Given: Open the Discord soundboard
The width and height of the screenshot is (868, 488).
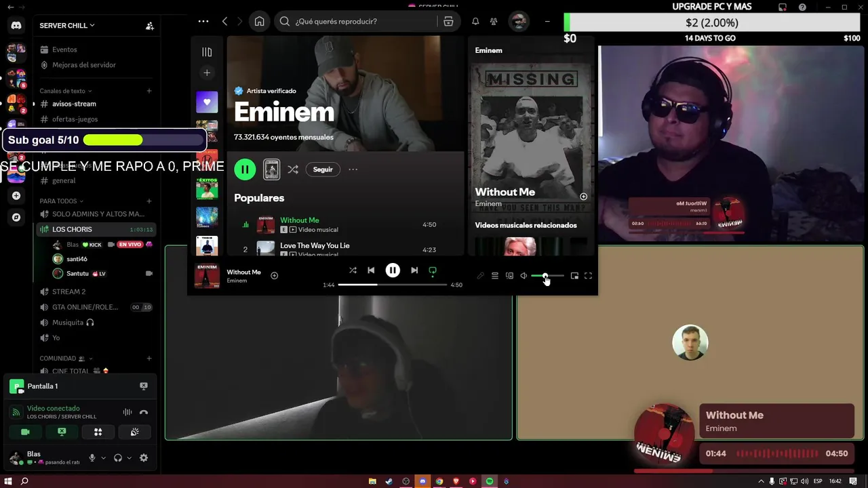Looking at the screenshot, I should pyautogui.click(x=135, y=432).
